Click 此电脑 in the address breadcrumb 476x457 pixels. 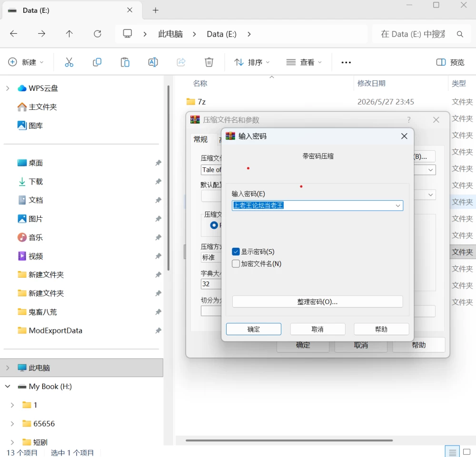click(170, 34)
